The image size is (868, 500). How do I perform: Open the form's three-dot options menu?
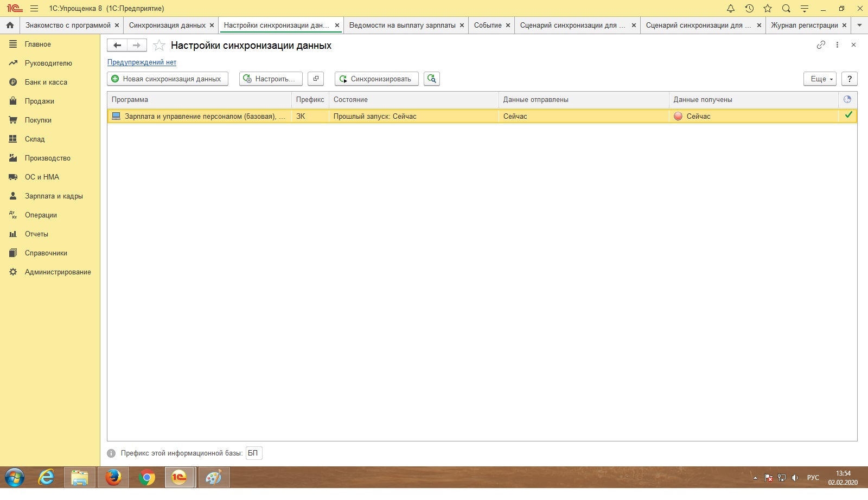(837, 45)
